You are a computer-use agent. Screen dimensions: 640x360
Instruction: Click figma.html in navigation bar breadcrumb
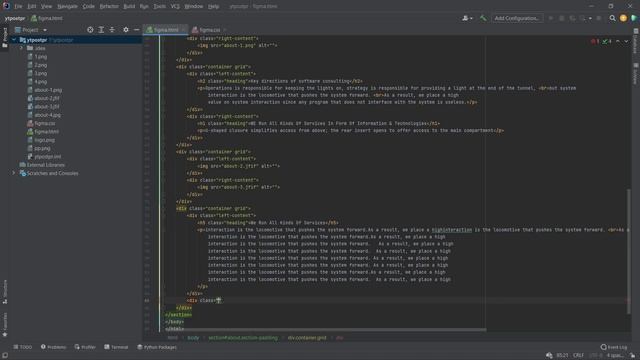click(x=47, y=18)
